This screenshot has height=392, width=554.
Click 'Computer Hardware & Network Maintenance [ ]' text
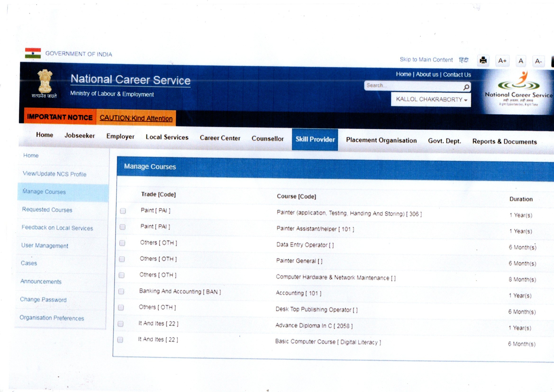click(336, 278)
